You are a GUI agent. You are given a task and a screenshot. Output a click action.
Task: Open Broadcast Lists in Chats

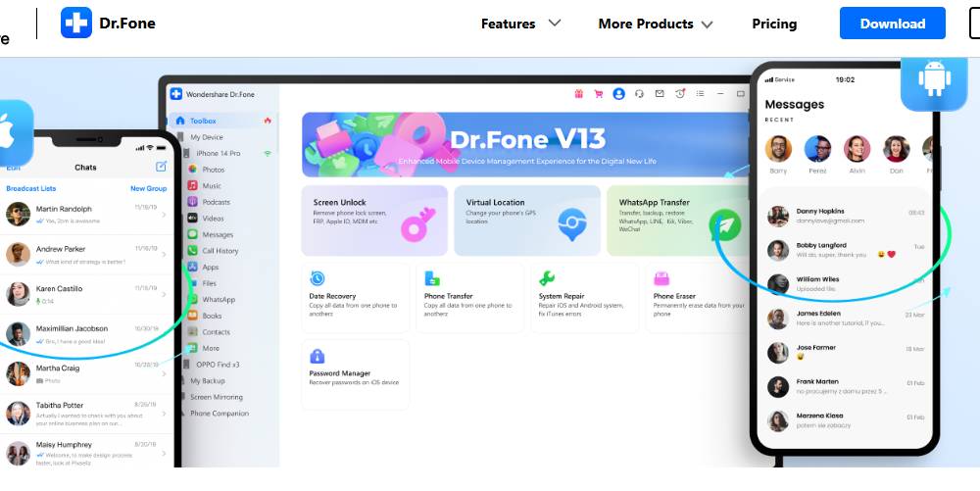[x=30, y=188]
